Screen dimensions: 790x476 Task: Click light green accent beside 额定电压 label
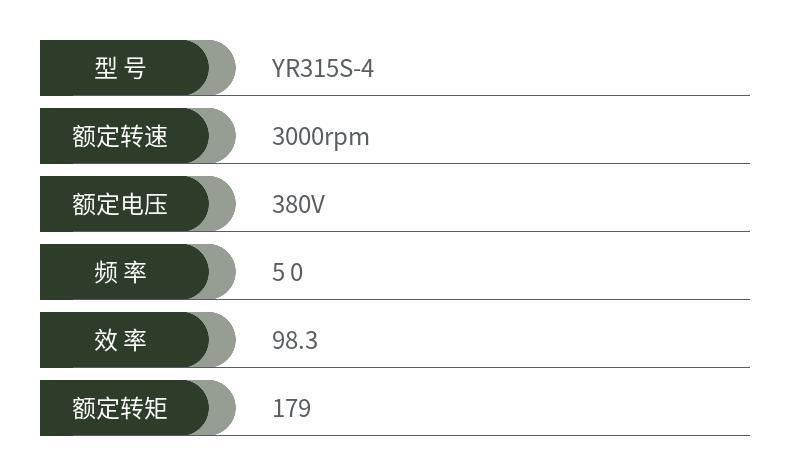[224, 204]
